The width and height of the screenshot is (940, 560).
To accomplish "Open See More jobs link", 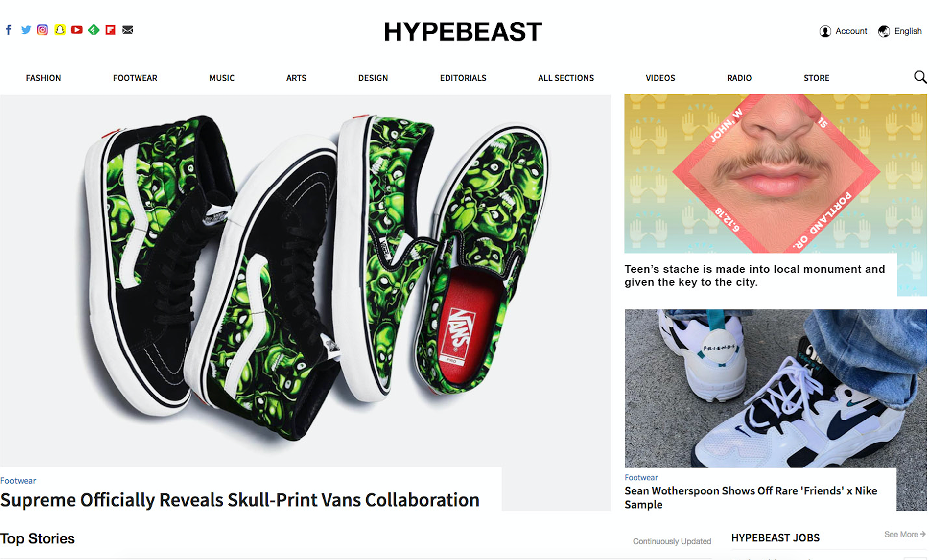I will pyautogui.click(x=905, y=534).
